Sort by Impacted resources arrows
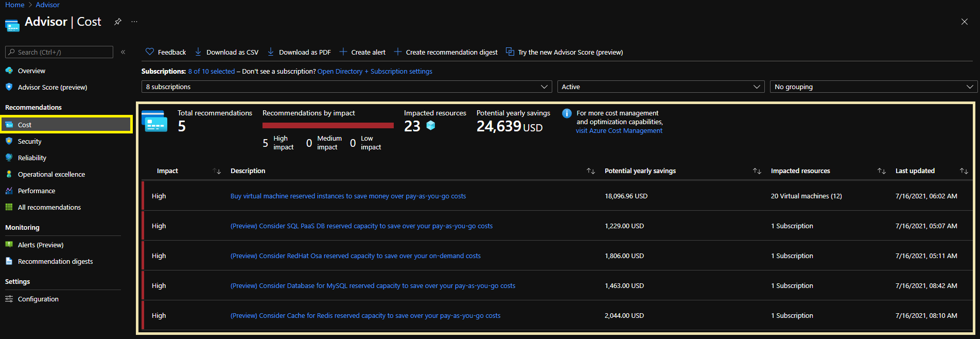Viewport: 980px width, 339px height. [882, 171]
